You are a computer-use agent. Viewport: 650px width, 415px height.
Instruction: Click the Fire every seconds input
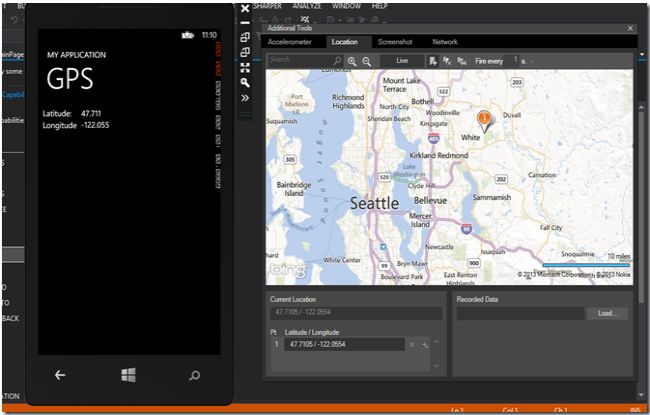511,60
